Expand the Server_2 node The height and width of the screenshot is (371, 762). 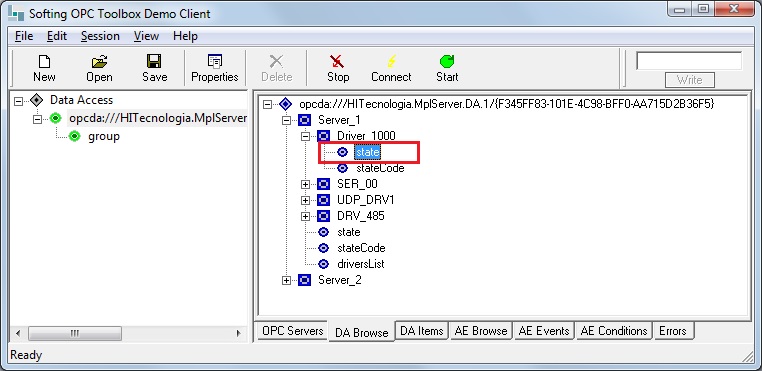(x=286, y=281)
